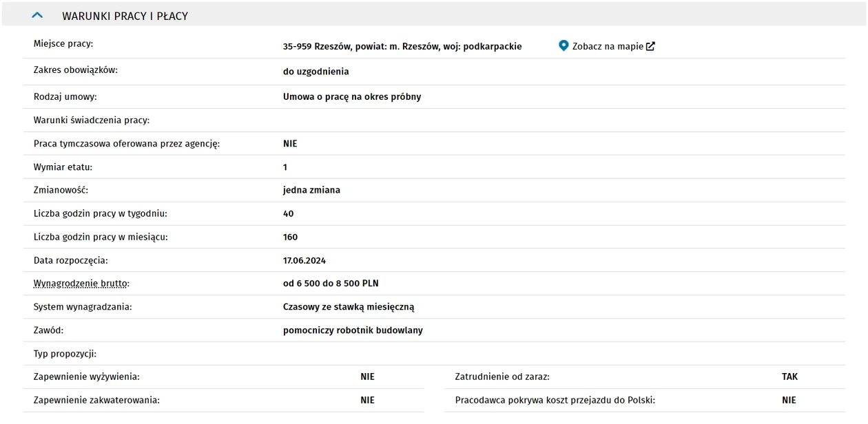Click the Zapewnienie wyżywienia NIE value
Image resolution: width=868 pixels, height=424 pixels.
click(367, 377)
